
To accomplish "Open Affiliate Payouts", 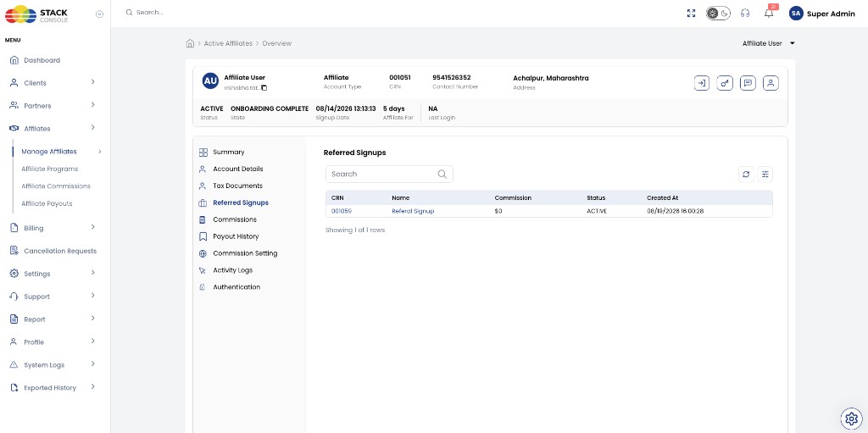I will pyautogui.click(x=47, y=203).
